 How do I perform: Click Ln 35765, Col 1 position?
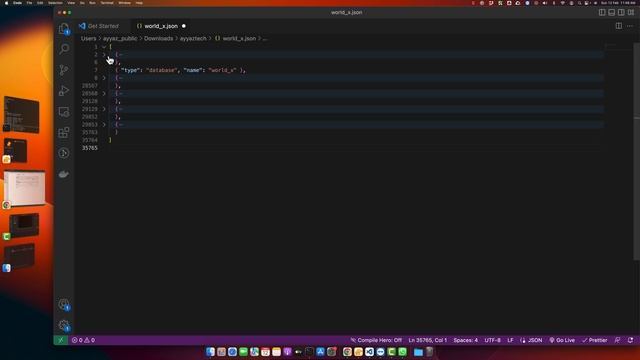tap(428, 340)
